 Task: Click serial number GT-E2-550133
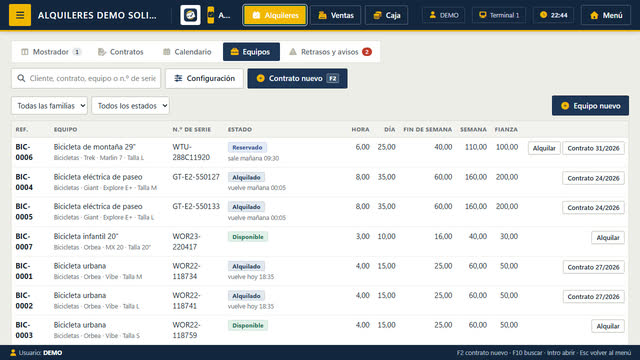point(196,207)
